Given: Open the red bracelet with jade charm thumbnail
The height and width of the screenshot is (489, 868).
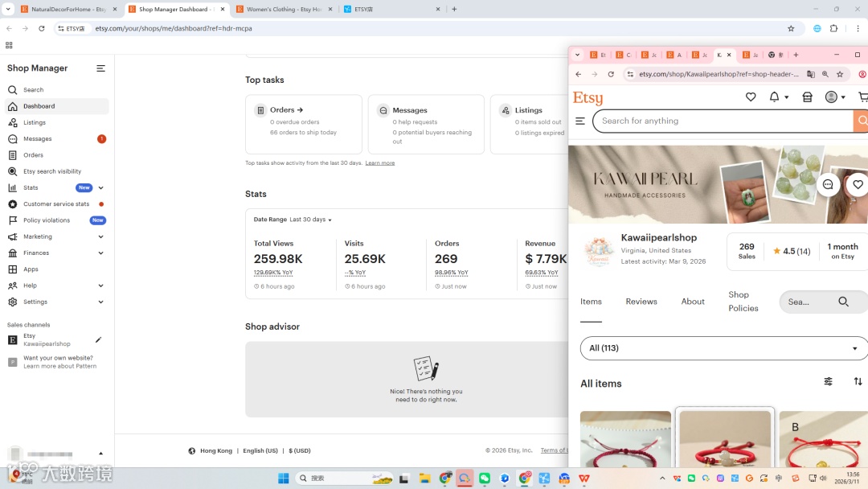Looking at the screenshot, I should pyautogui.click(x=725, y=439).
